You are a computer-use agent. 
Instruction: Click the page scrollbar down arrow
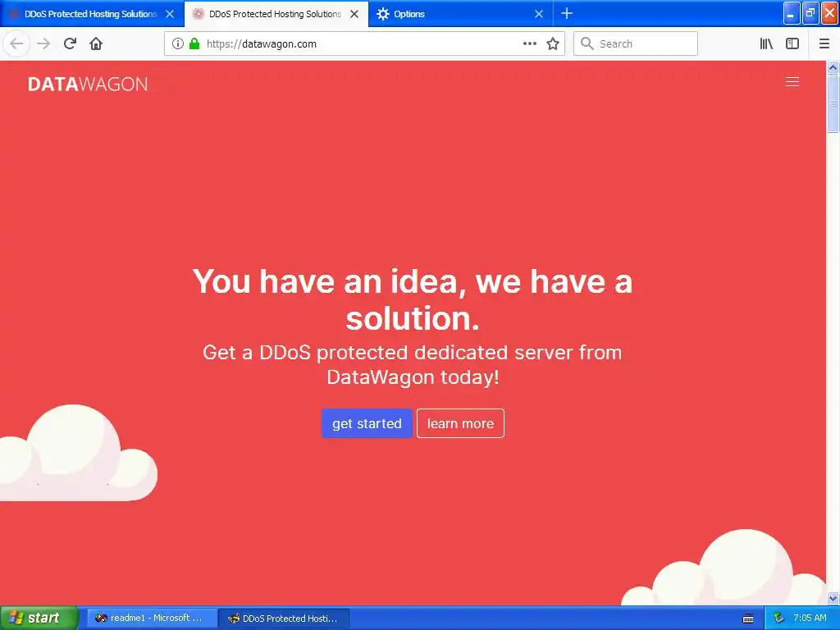pos(833,598)
